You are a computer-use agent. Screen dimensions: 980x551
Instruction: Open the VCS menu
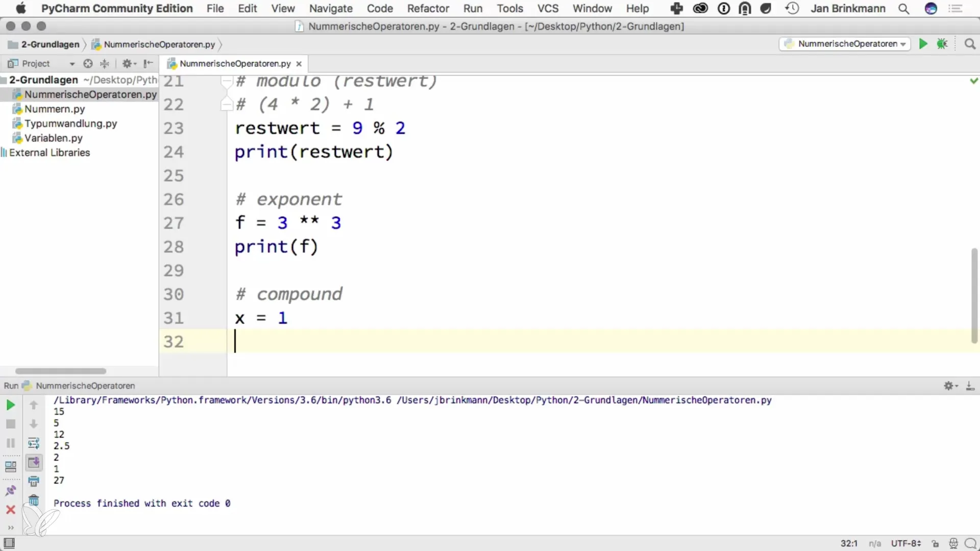tap(548, 9)
